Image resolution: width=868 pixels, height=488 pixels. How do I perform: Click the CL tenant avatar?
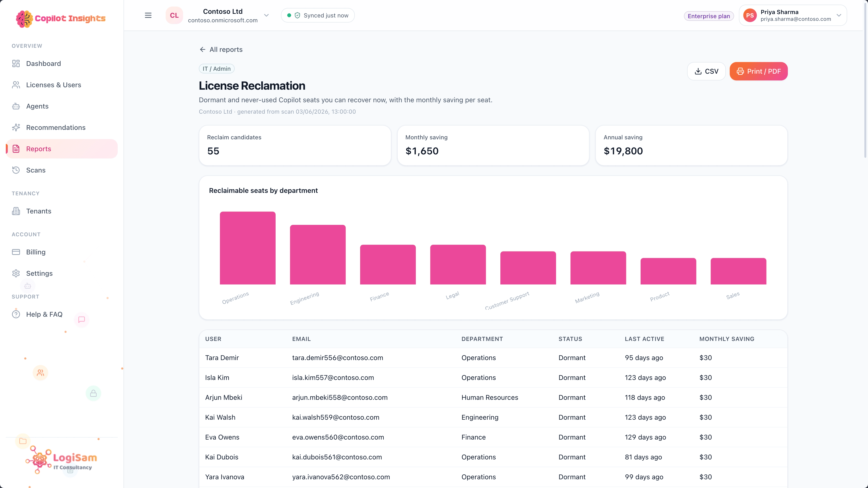[x=174, y=16]
